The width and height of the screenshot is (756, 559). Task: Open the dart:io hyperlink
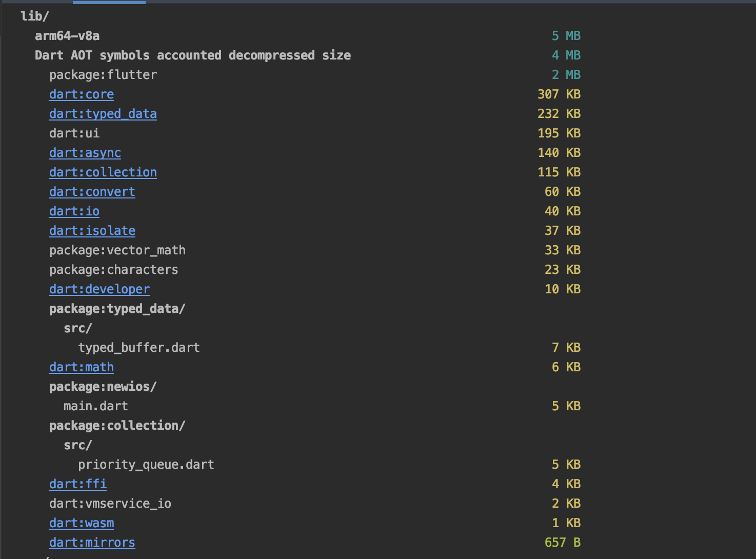(x=74, y=211)
